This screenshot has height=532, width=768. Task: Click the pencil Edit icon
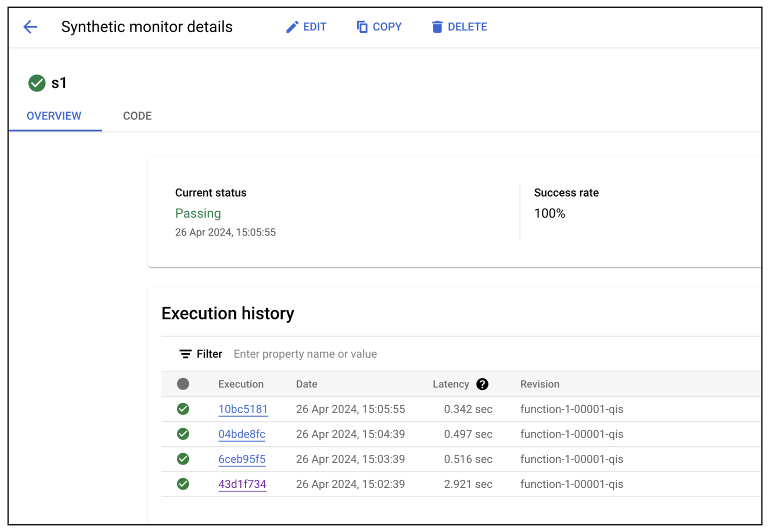tap(292, 27)
